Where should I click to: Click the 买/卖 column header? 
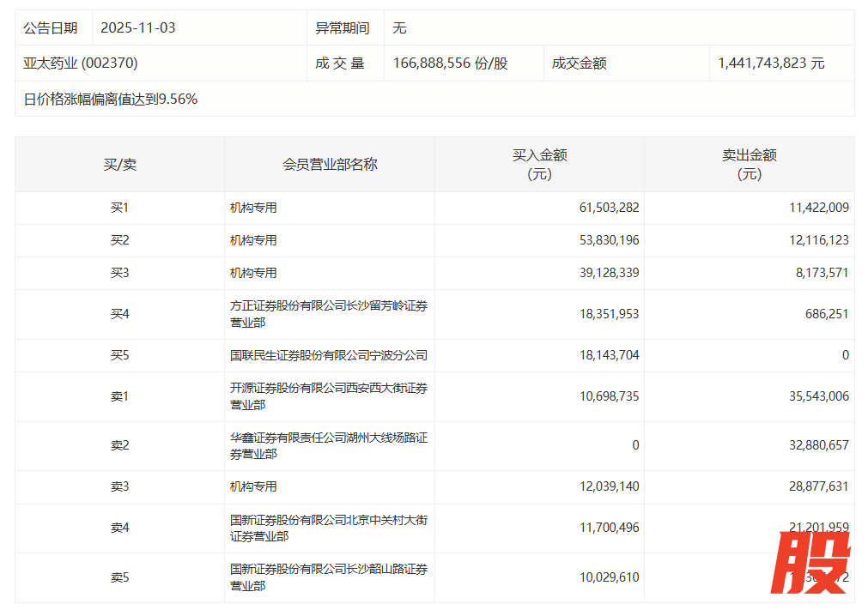click(119, 164)
